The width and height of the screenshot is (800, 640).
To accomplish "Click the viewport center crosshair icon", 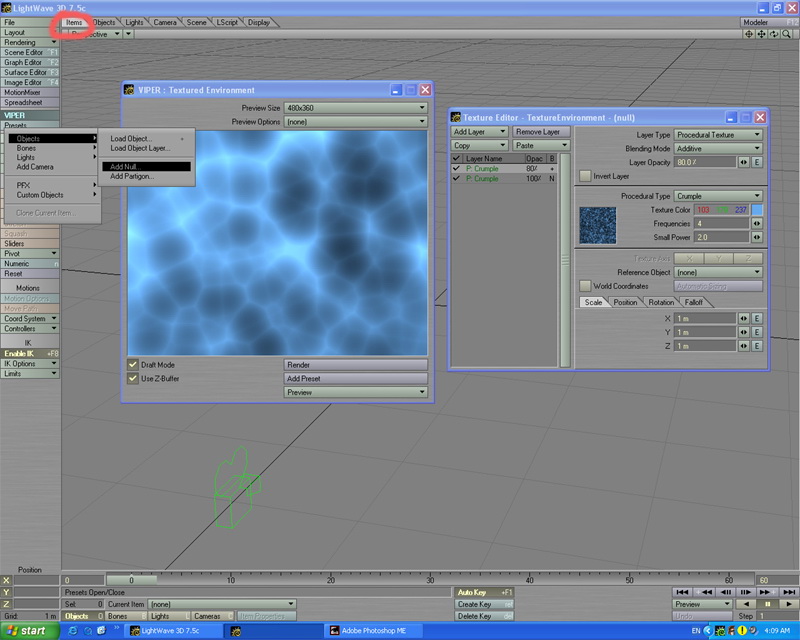I will click(x=749, y=34).
